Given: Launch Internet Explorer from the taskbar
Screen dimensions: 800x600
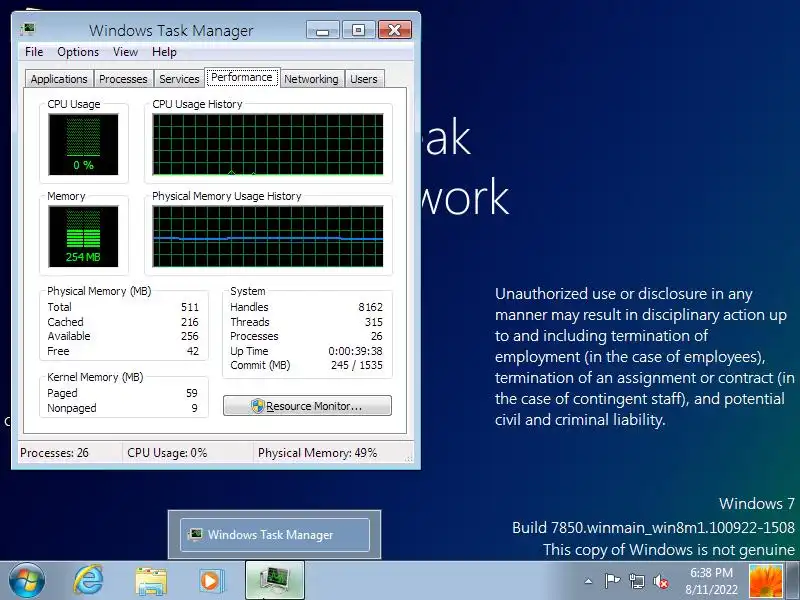Looking at the screenshot, I should tap(88, 581).
